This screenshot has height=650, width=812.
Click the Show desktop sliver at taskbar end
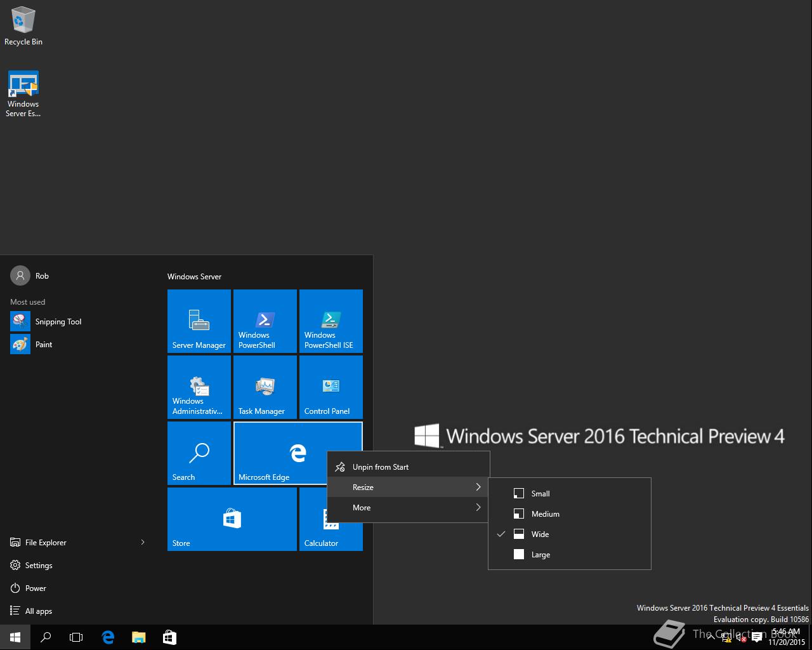(x=810, y=637)
